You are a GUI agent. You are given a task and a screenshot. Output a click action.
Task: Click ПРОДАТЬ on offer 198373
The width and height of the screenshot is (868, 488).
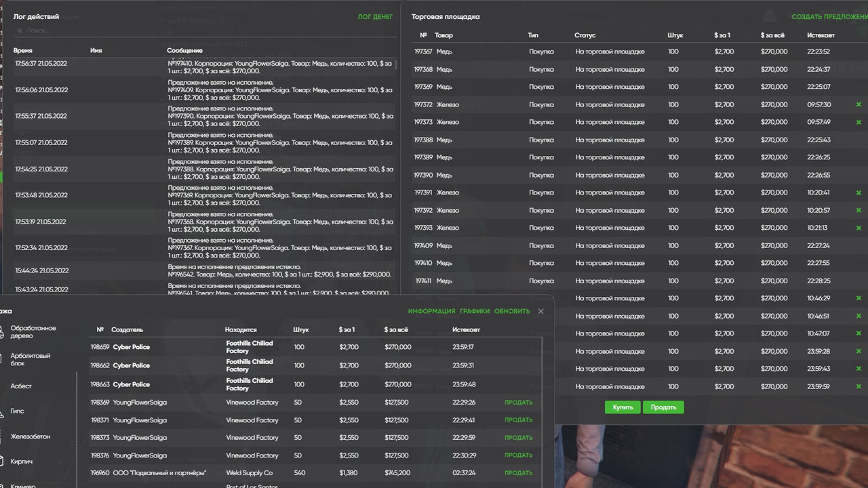(518, 438)
